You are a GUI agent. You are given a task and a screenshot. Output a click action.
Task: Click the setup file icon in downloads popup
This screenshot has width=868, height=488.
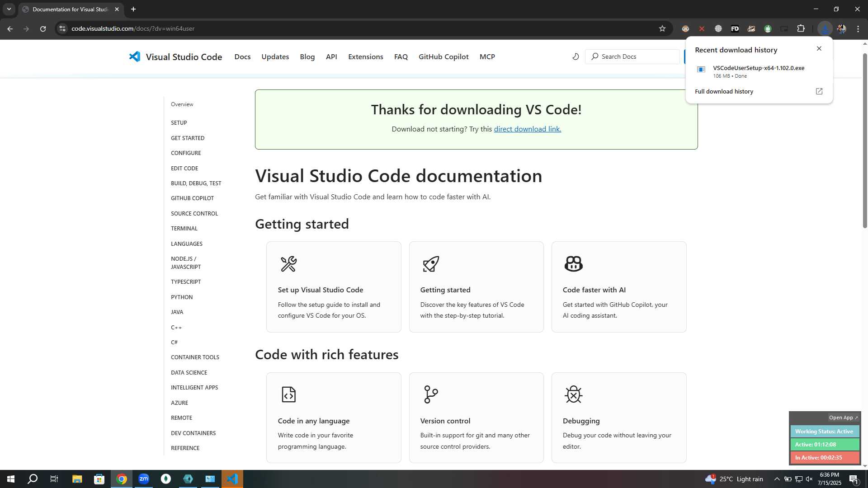[701, 69]
